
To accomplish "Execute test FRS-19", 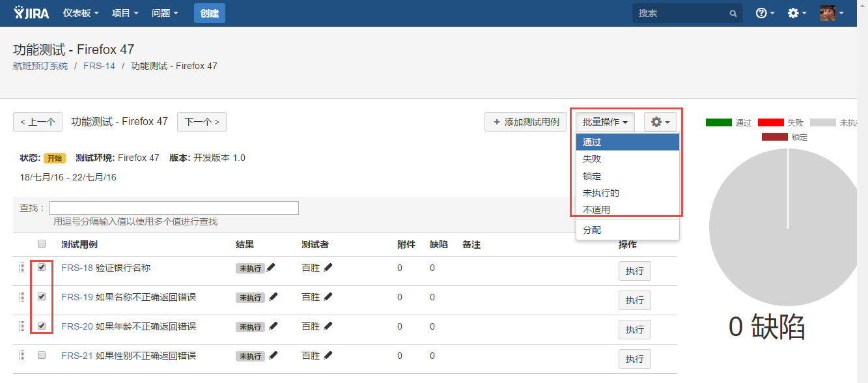I will point(635,300).
